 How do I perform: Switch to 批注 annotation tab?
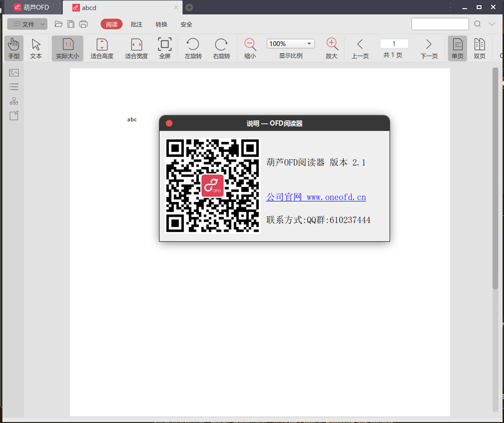point(137,24)
